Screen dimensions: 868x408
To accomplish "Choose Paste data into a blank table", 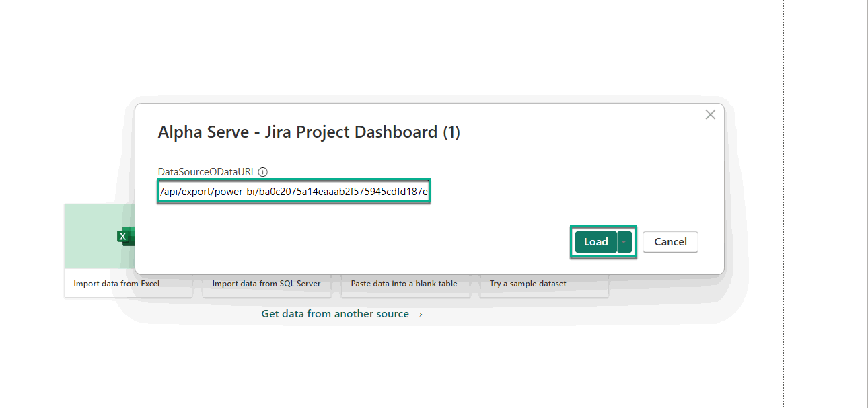I will pos(405,284).
